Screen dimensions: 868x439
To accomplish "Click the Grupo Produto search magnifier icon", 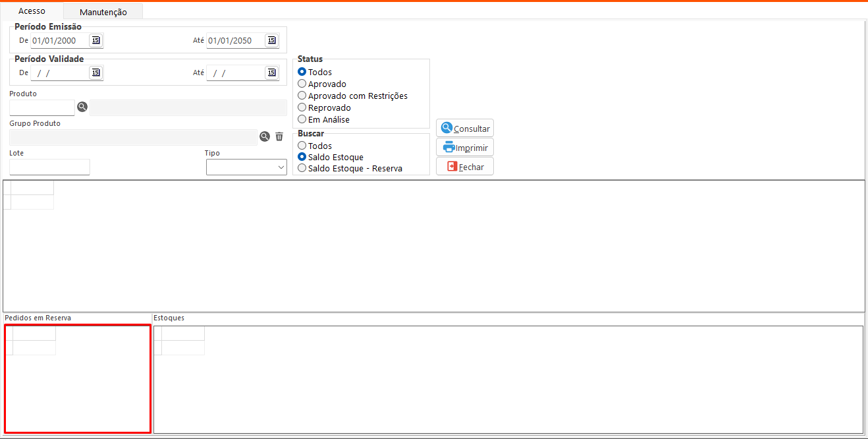I will pyautogui.click(x=265, y=136).
